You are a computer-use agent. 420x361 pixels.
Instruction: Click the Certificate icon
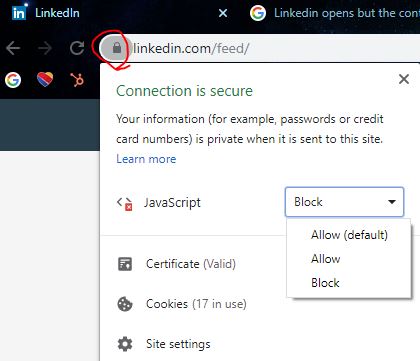(x=125, y=264)
